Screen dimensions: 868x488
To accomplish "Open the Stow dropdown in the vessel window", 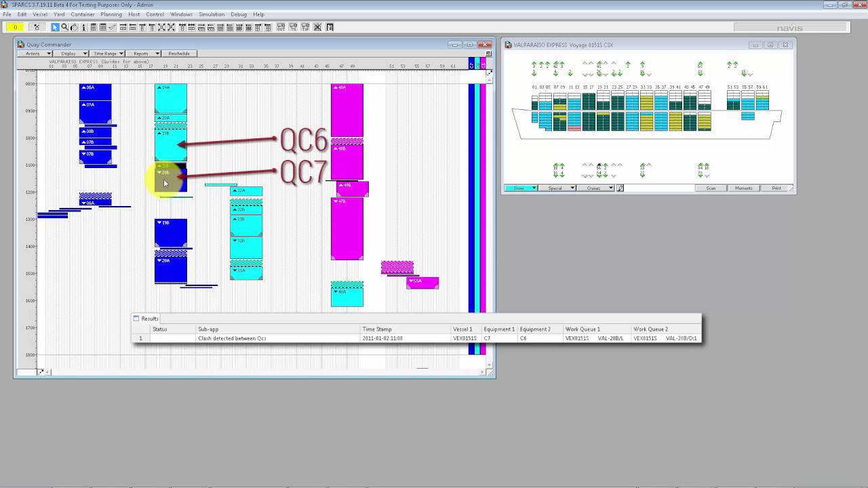I will pyautogui.click(x=521, y=188).
